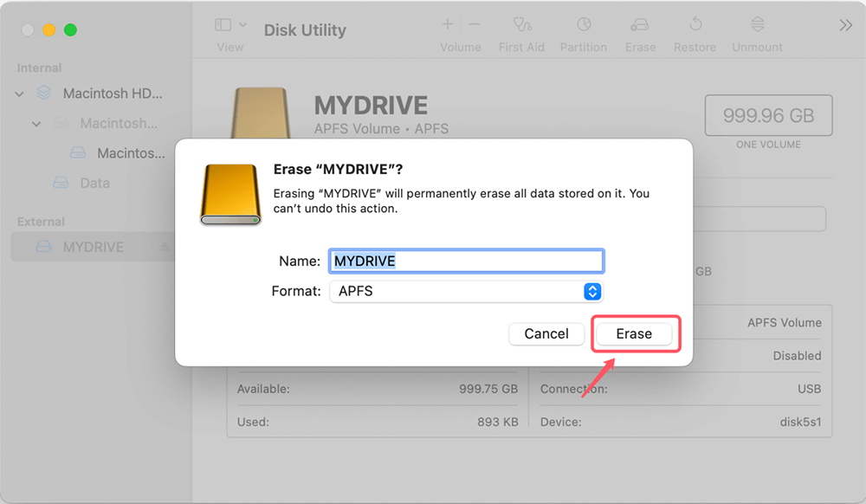Click the yellow drive icon in the dialog

[x=229, y=192]
